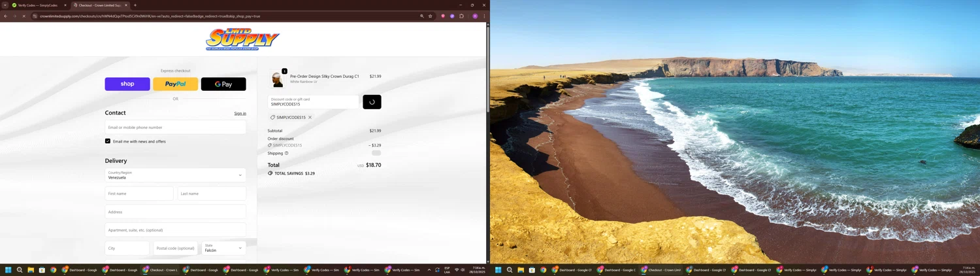Image resolution: width=980 pixels, height=276 pixels.
Task: Click the total price $18.70
Action: point(374,165)
